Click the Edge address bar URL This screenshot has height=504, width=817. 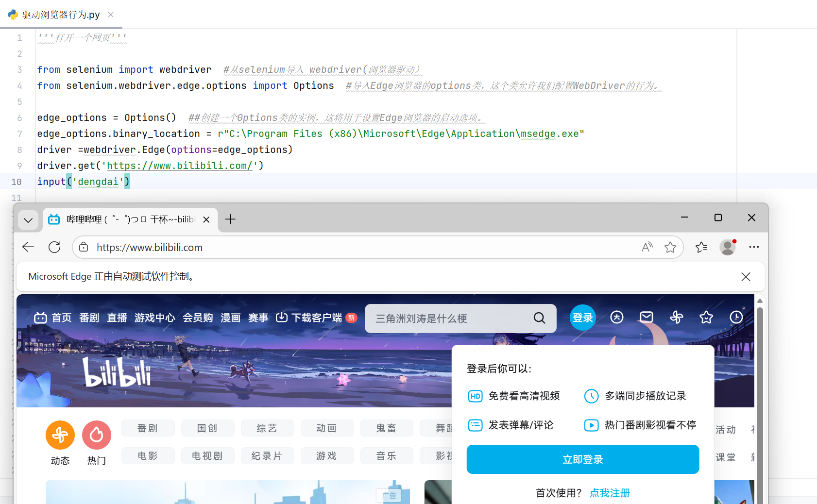150,248
